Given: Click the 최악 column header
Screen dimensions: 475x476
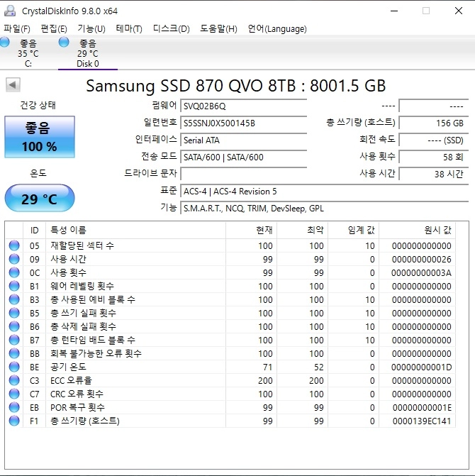Looking at the screenshot, I should point(302,230).
